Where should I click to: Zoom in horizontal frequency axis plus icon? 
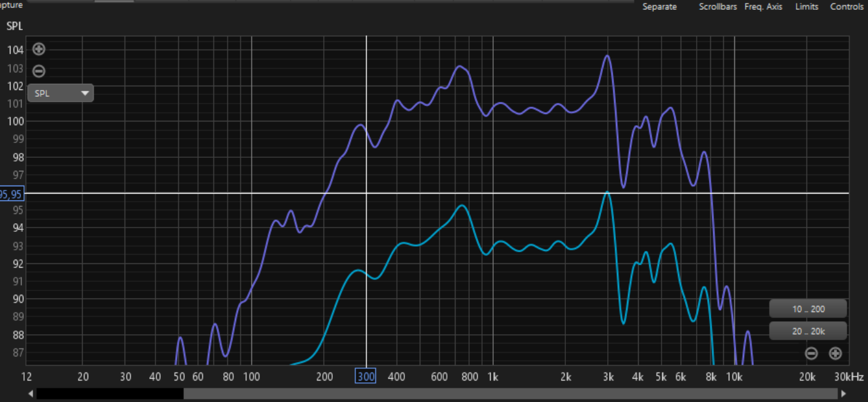tap(835, 353)
